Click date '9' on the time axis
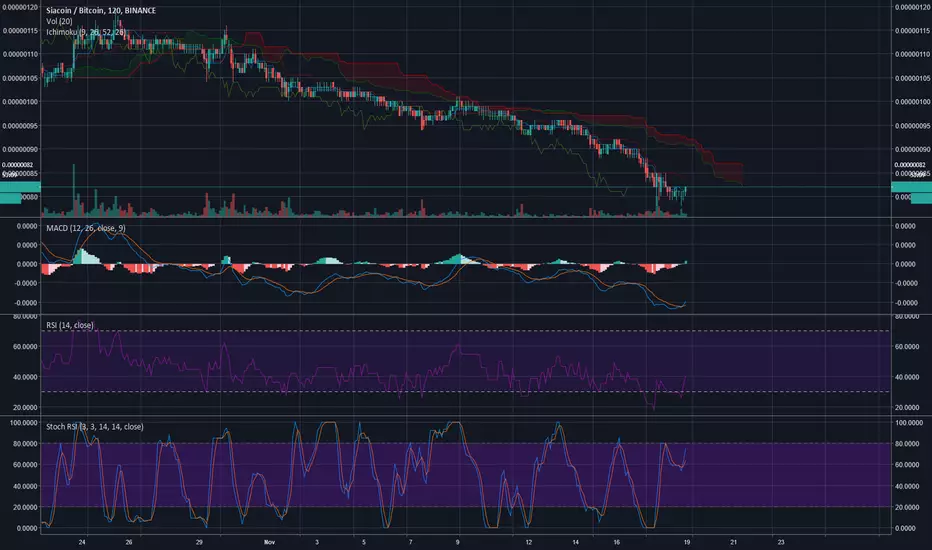The height and width of the screenshot is (550, 932). coord(458,542)
